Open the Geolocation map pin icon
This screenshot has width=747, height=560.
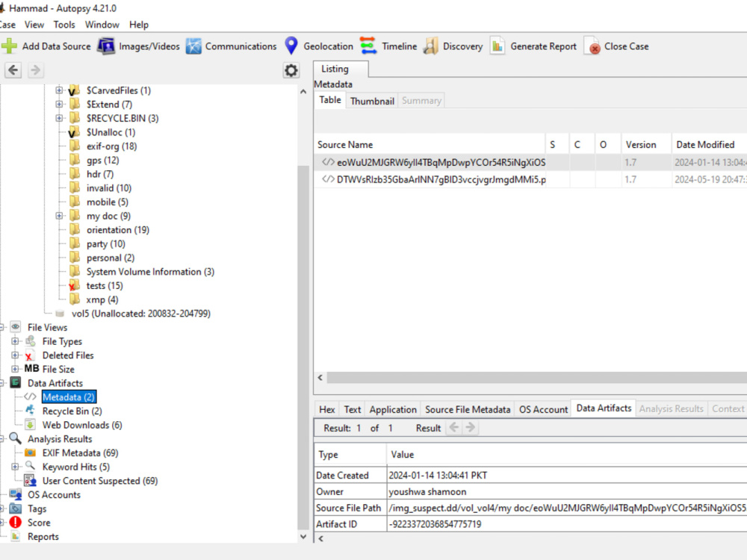click(x=291, y=46)
